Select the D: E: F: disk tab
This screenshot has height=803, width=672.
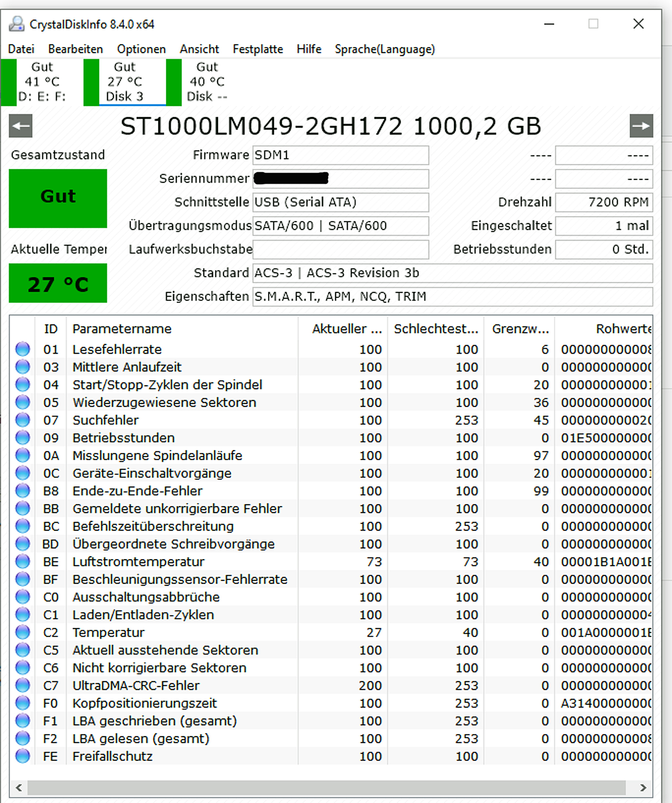pyautogui.click(x=42, y=82)
